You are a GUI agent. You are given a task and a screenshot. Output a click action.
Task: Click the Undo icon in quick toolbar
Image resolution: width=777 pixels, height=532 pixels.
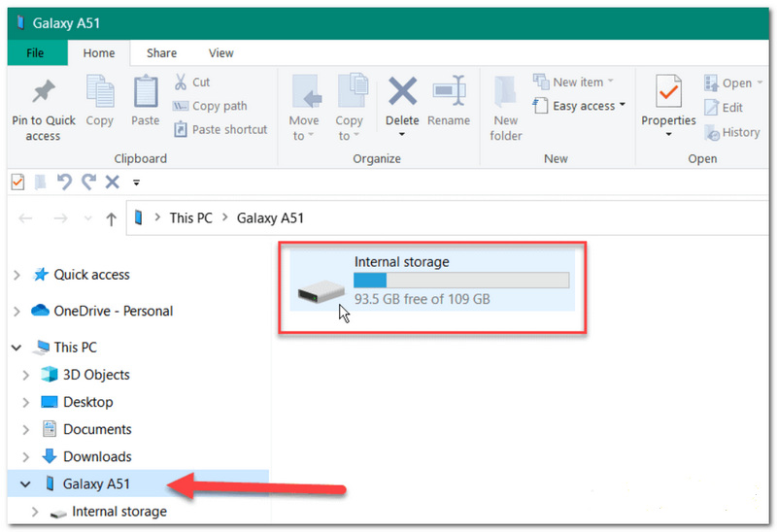[64, 183]
